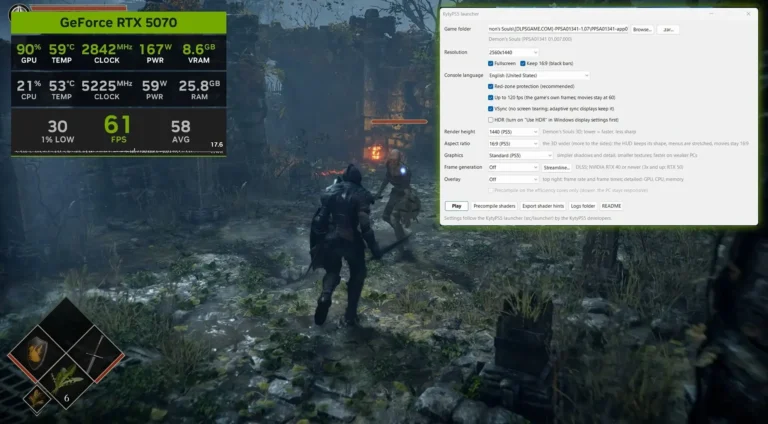Click Play in the KytyPS5 launcher
The image size is (768, 424).
click(456, 206)
